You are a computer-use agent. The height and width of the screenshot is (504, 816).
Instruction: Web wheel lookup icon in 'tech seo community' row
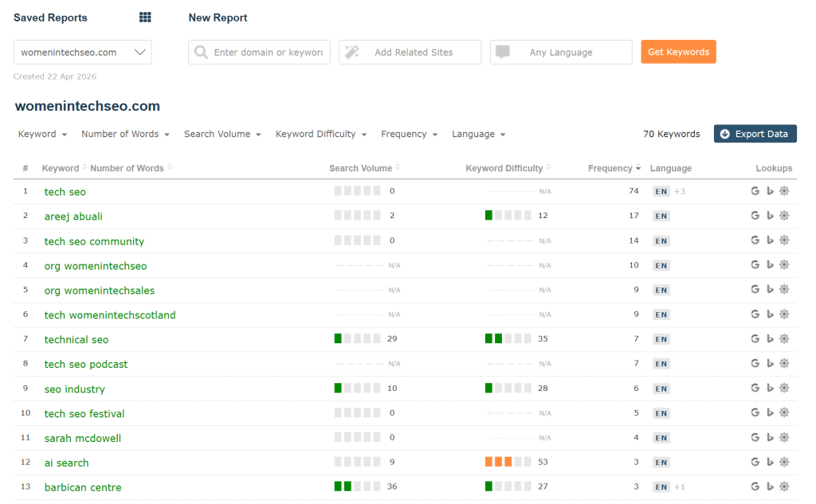784,240
